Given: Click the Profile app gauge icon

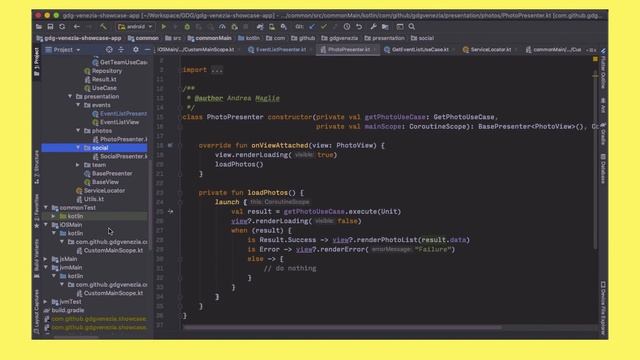Looking at the screenshot, I should (222, 27).
